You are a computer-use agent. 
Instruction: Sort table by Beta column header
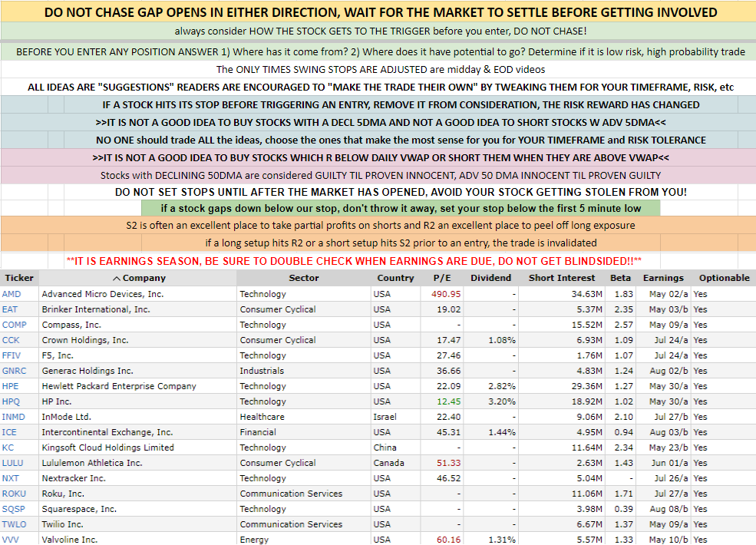tap(620, 278)
